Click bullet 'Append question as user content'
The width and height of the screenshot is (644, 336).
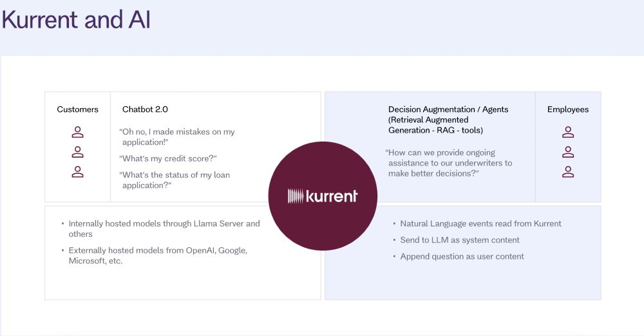[459, 256]
